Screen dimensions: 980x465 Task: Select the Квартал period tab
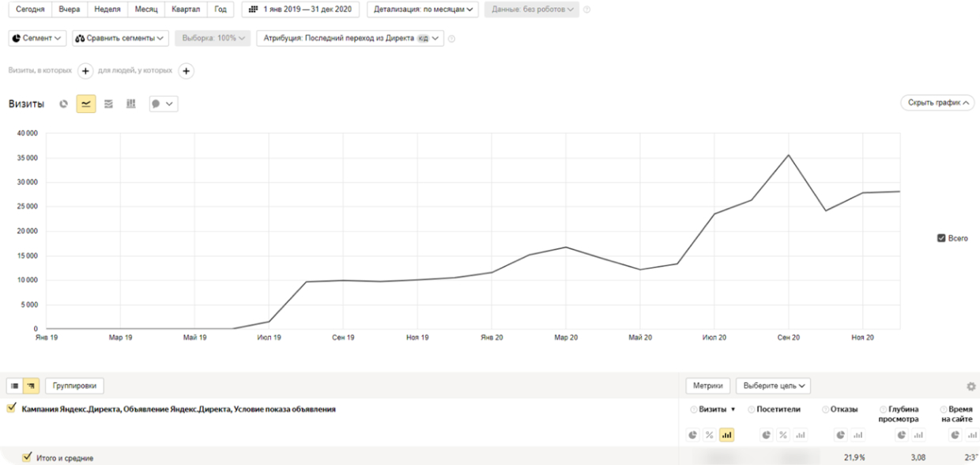(187, 9)
